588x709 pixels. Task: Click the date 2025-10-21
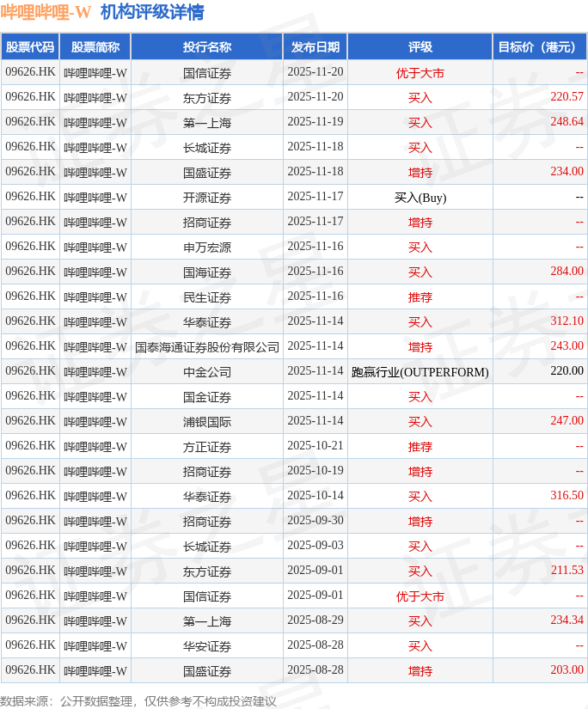click(315, 445)
